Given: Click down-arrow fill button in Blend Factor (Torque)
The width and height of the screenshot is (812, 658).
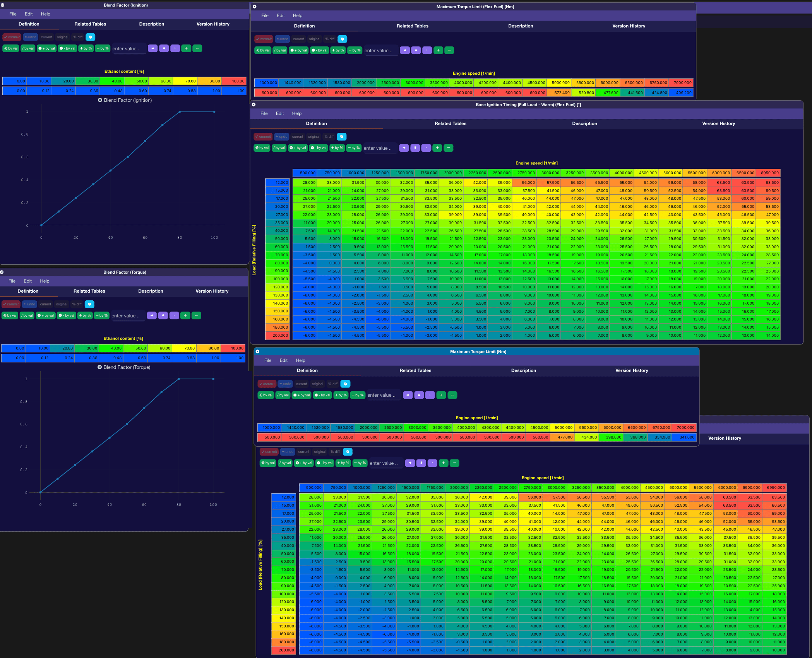Looking at the screenshot, I should 163,315.
